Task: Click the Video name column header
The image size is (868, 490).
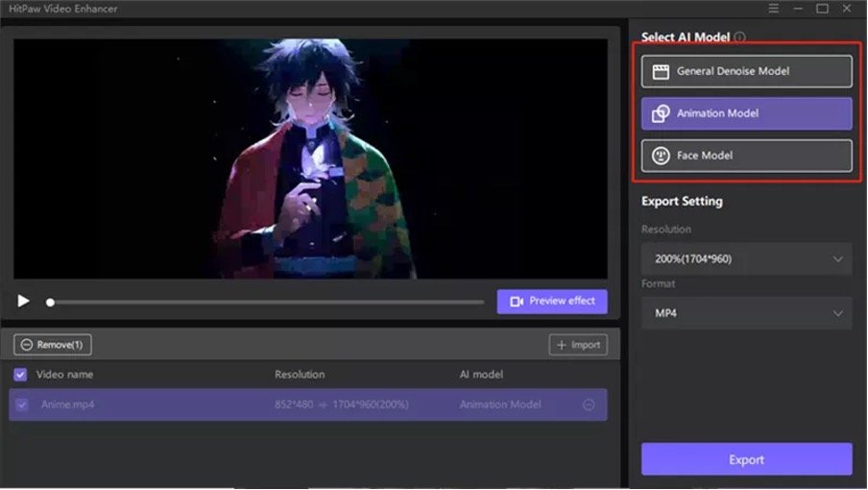Action: (64, 375)
